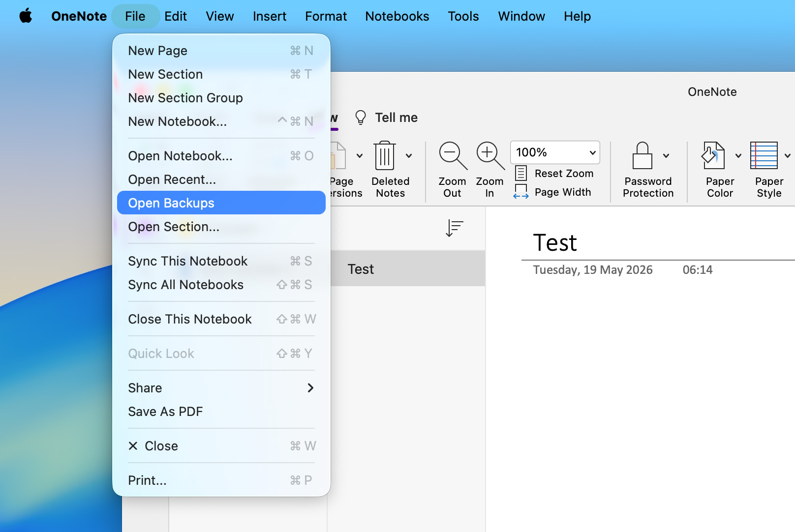Click the Zoom Out magnifier icon

[x=453, y=156]
